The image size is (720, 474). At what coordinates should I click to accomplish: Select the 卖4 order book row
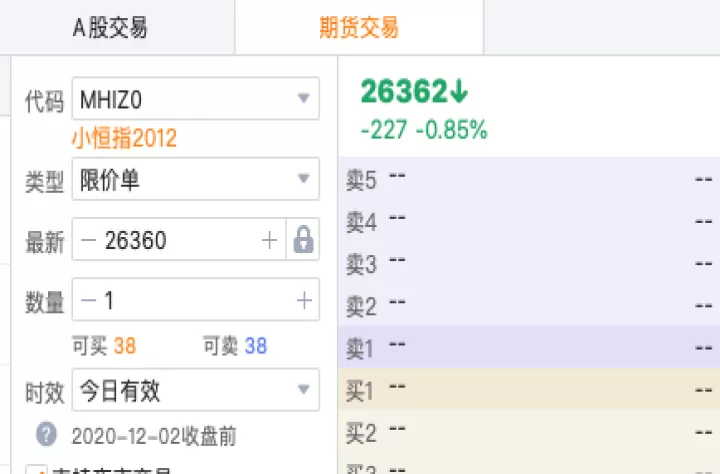coord(529,221)
